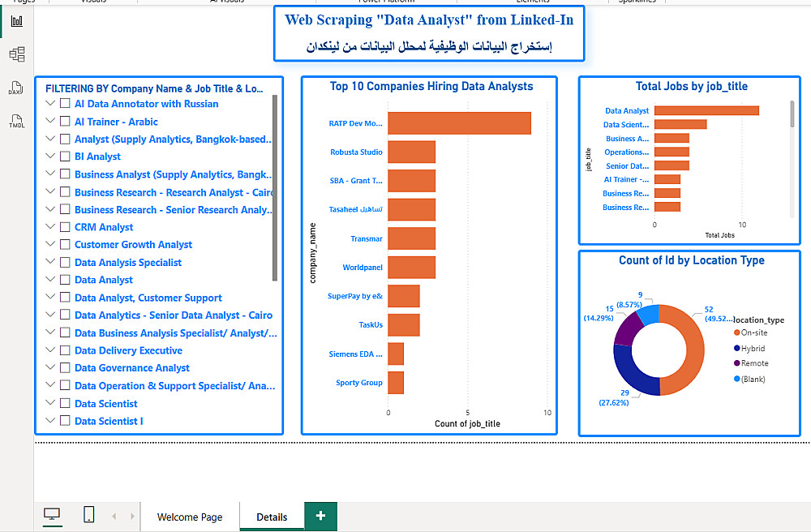Image resolution: width=811 pixels, height=532 pixels.
Task: Click the 52 (49.52...) data label
Action: click(x=719, y=314)
